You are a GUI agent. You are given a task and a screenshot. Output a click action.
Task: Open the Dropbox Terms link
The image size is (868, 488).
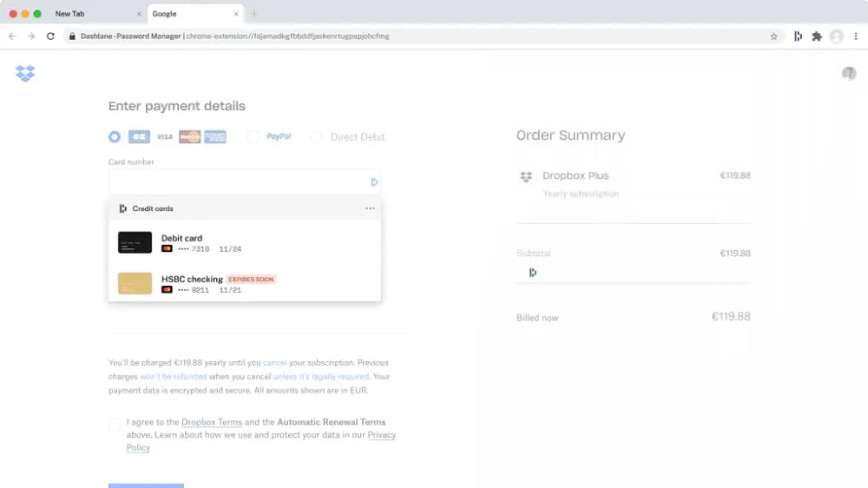point(212,422)
